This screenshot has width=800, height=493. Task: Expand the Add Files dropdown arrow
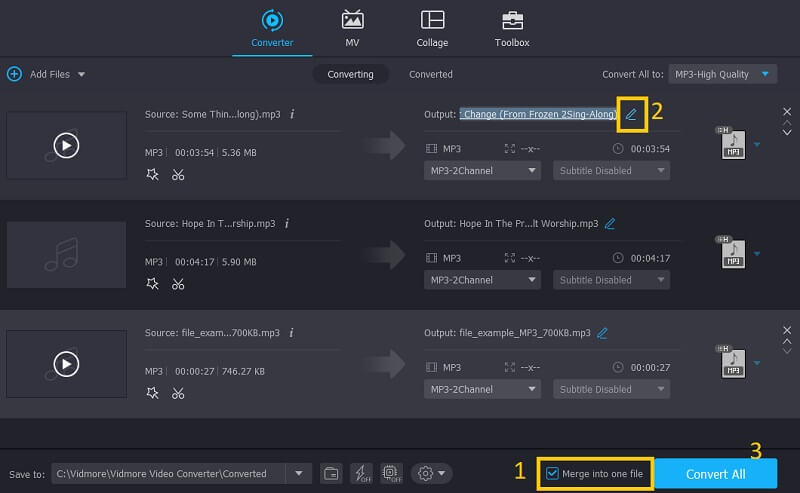point(81,75)
